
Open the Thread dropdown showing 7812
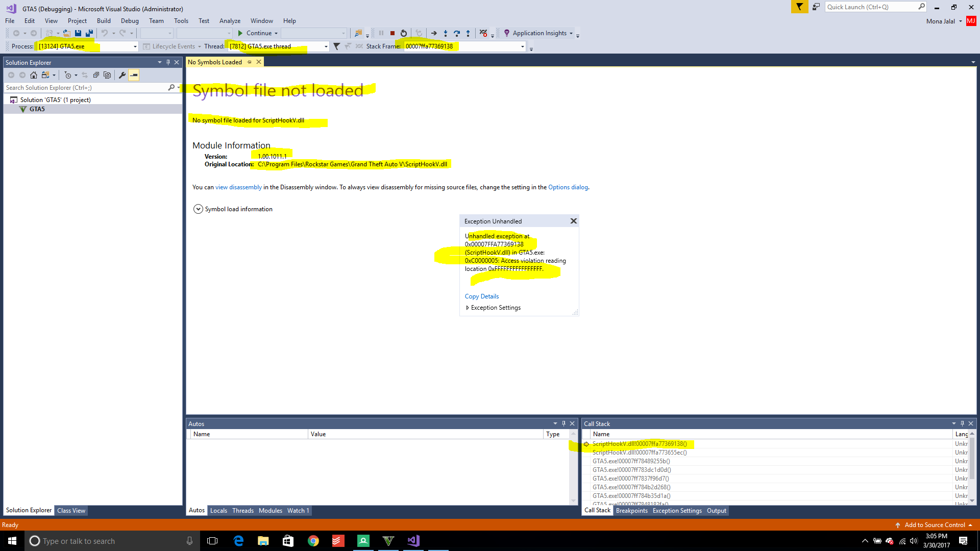coord(326,46)
